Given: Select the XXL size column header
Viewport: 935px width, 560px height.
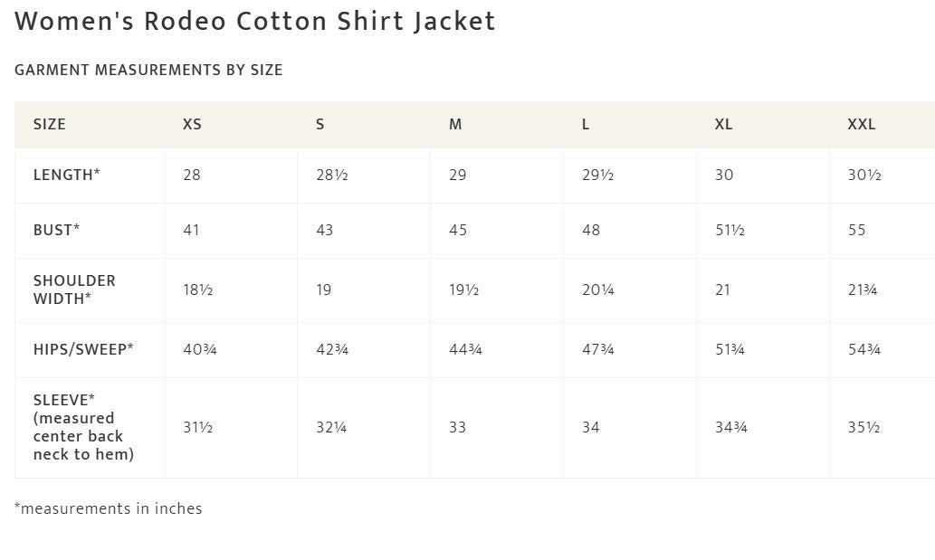Looking at the screenshot, I should tap(862, 124).
